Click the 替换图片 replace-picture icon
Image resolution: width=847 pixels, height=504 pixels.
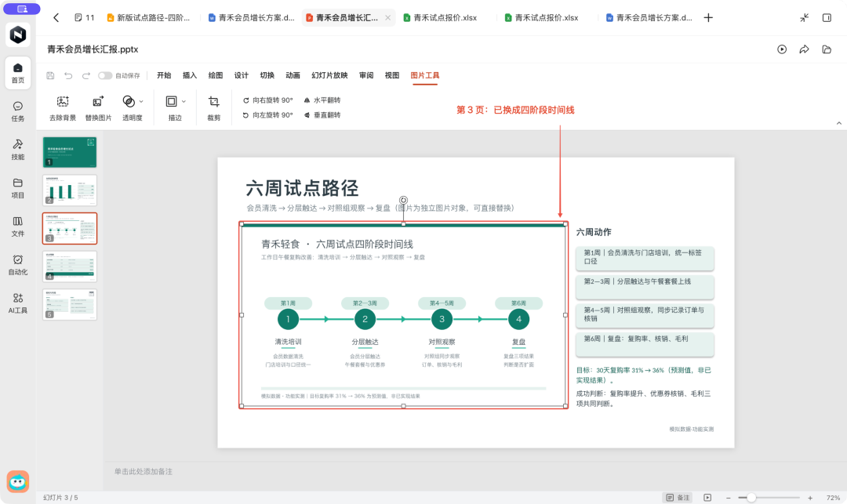[x=98, y=101]
